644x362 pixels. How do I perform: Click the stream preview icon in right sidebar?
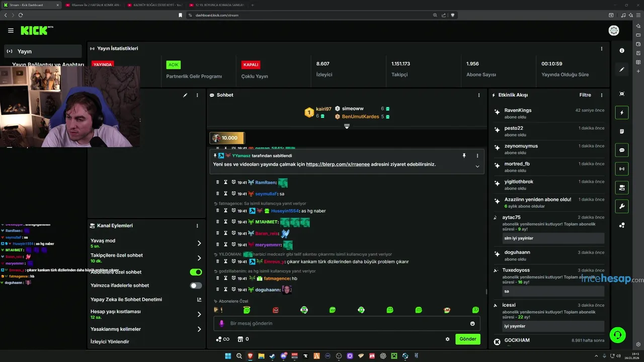click(622, 94)
